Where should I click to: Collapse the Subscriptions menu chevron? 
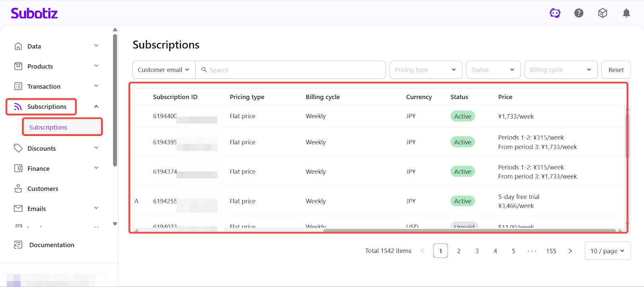tap(96, 107)
